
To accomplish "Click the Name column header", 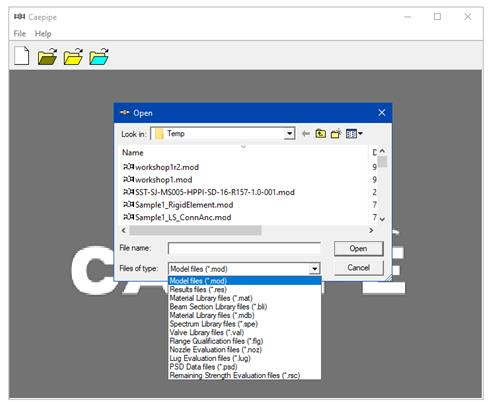I will 133,153.
